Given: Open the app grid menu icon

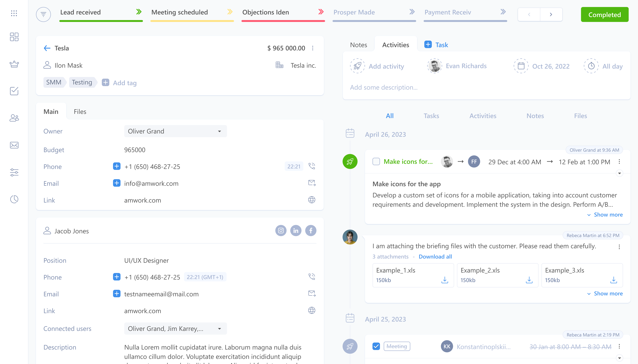Looking at the screenshot, I should tap(14, 13).
